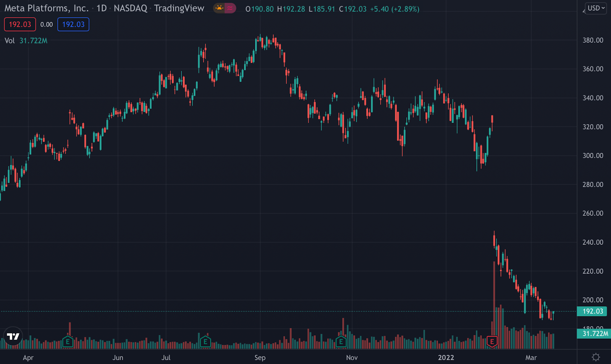Click the 200.00 price scale label
This screenshot has width=611, height=364.
[x=593, y=300]
